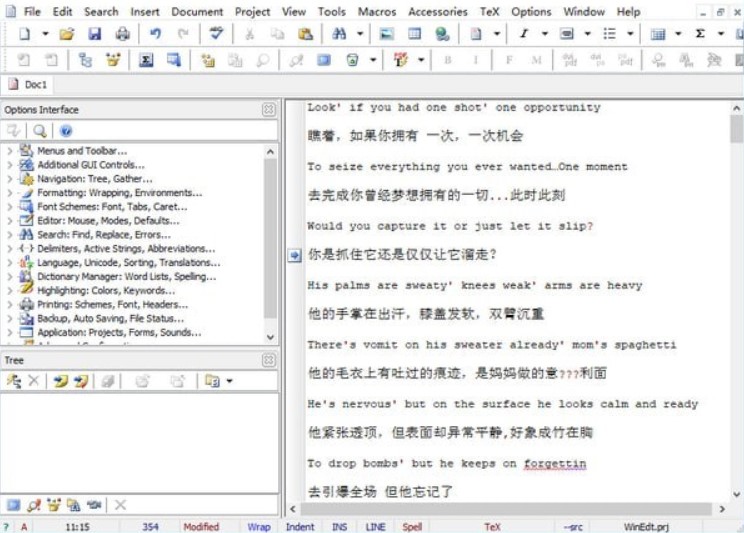This screenshot has width=744, height=533.
Task: Close the Tree panel
Action: pos(269,360)
